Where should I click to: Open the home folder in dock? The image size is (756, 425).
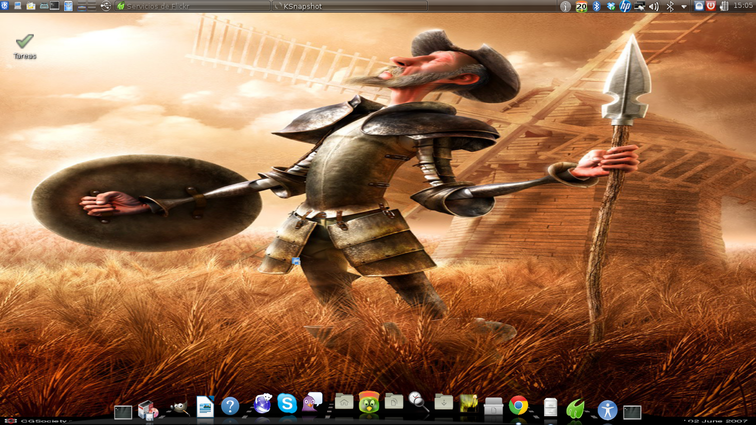[344, 401]
